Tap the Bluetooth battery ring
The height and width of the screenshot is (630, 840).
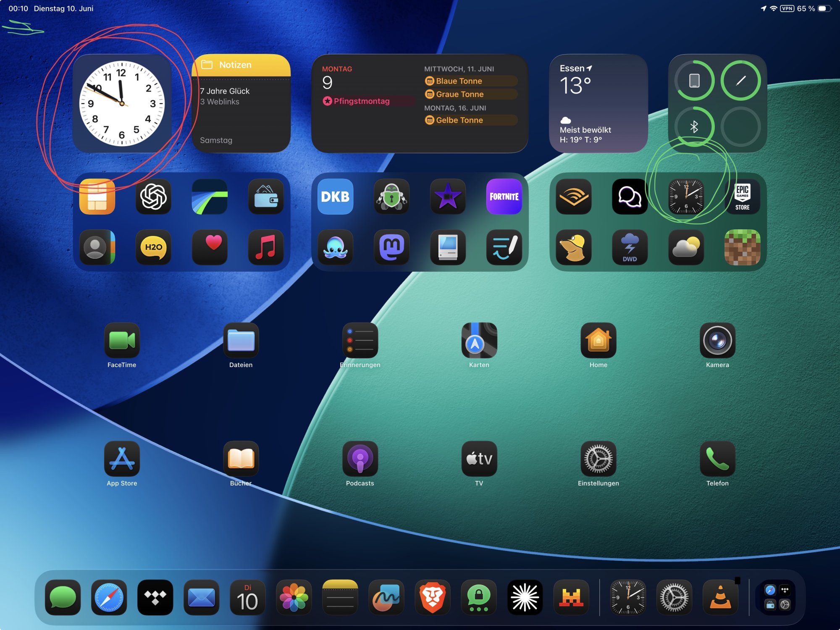694,126
